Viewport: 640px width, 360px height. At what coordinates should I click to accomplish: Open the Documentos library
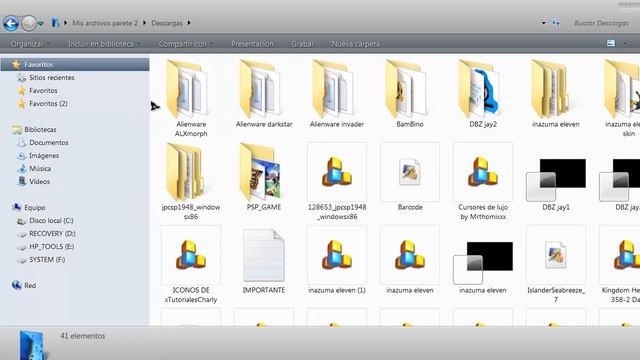[49, 142]
